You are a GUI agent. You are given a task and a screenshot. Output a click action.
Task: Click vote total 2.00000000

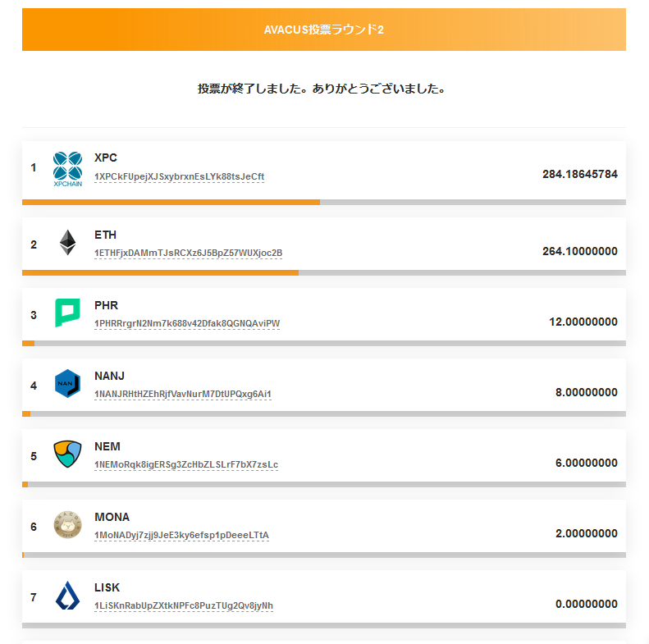(x=587, y=533)
